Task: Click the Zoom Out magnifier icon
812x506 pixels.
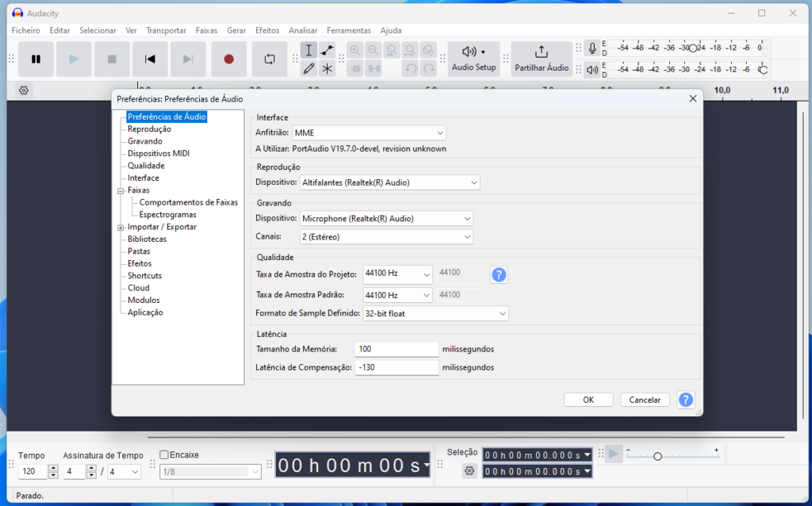Action: 373,49
